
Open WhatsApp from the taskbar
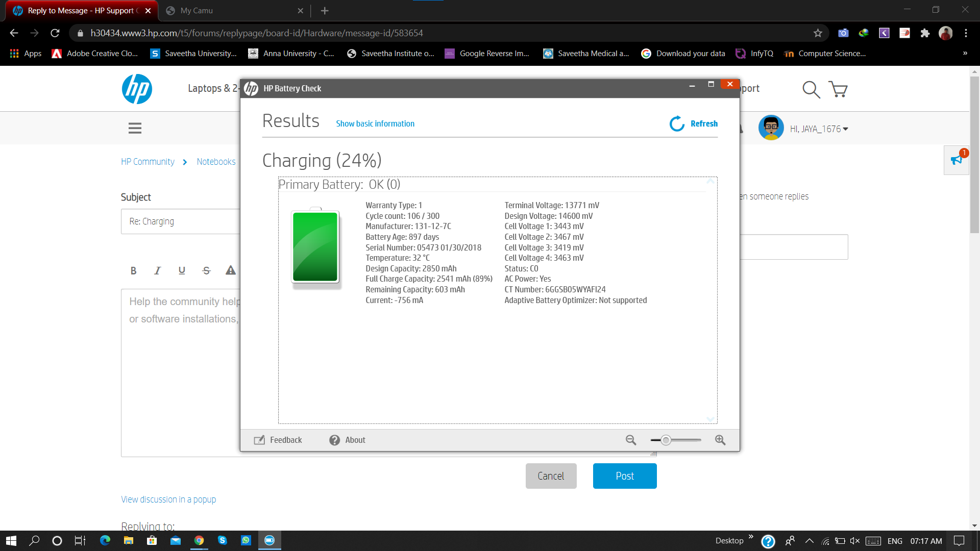(246, 540)
